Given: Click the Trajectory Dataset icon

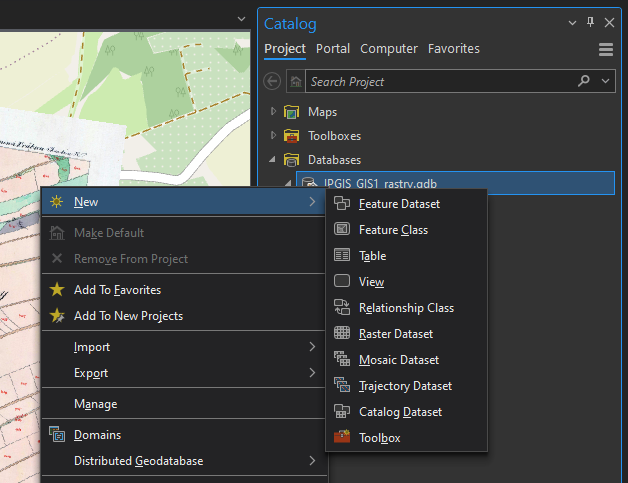Looking at the screenshot, I should click(342, 386).
